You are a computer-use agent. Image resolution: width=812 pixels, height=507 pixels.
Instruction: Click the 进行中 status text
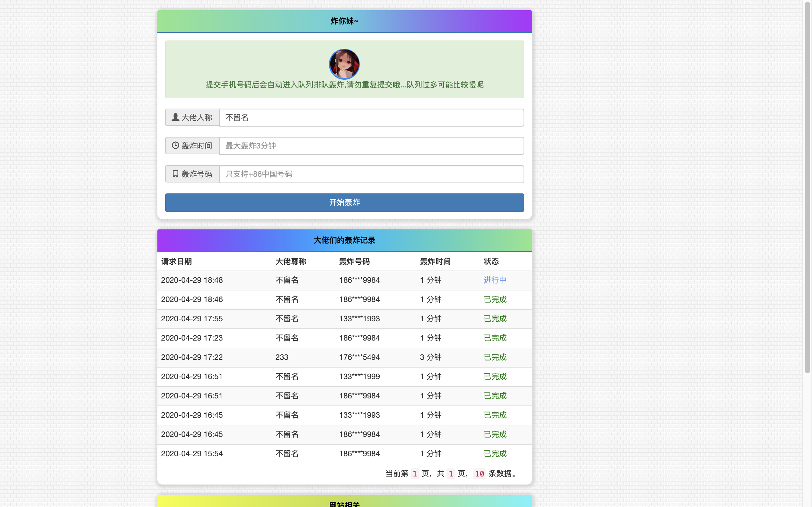click(495, 280)
